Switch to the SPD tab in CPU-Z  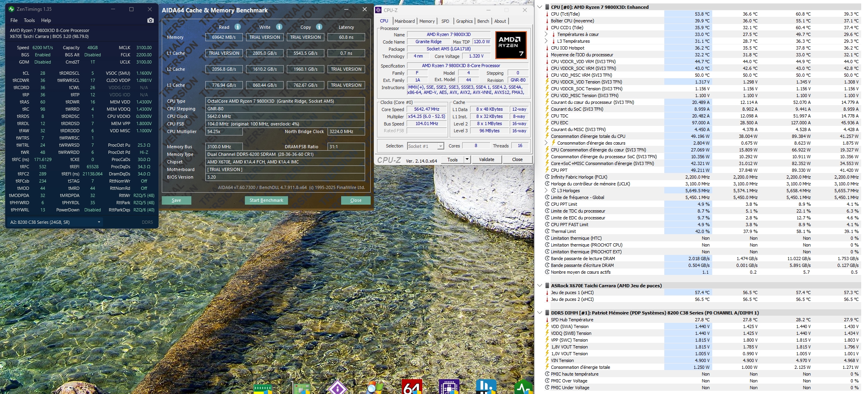pyautogui.click(x=445, y=21)
